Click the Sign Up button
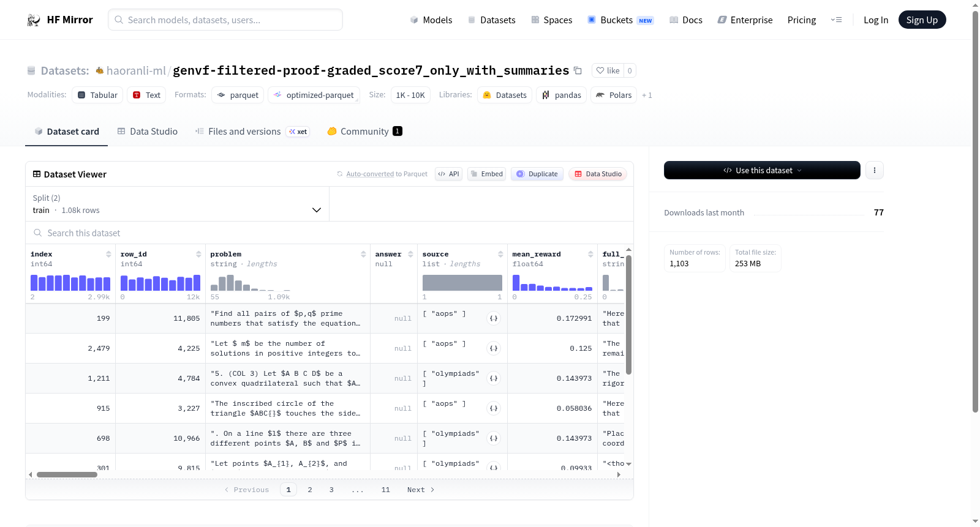This screenshot has width=980, height=527. tap(922, 20)
